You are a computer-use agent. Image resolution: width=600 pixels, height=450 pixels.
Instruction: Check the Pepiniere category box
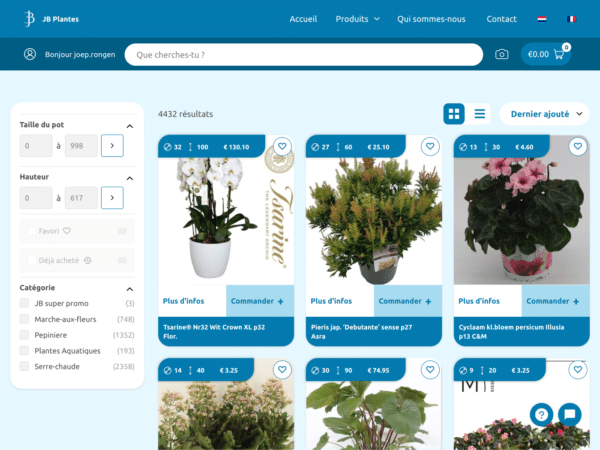click(25, 335)
